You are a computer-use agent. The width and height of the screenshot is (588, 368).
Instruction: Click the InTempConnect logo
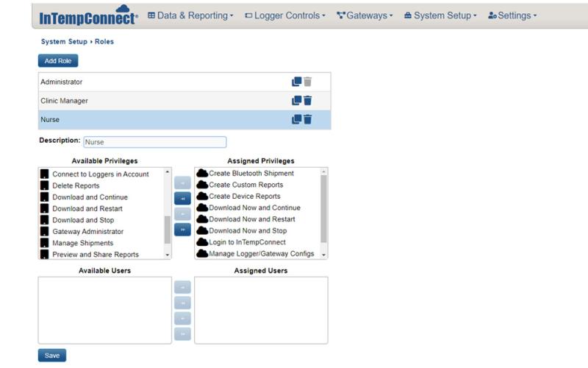(x=88, y=15)
